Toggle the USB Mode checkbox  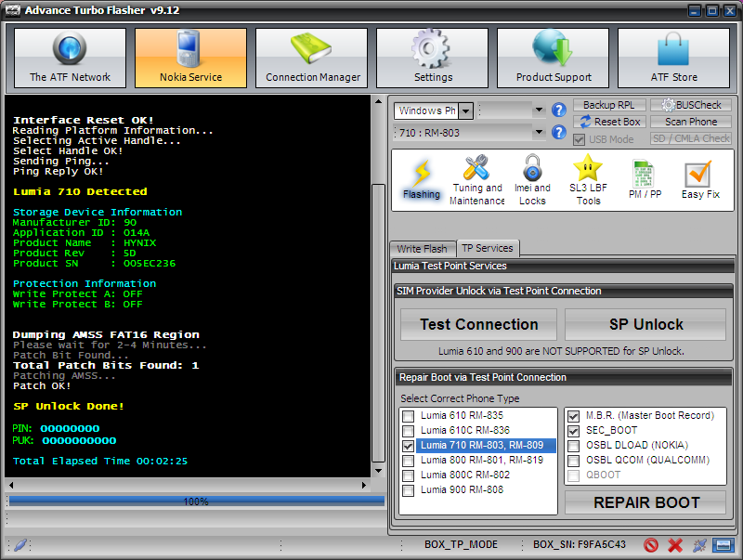pos(579,139)
